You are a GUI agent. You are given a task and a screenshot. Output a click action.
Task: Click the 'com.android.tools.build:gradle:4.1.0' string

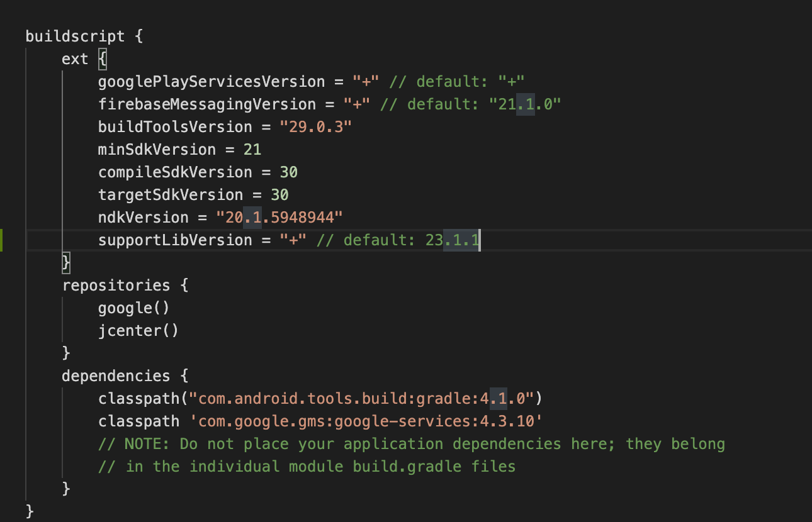pos(361,398)
